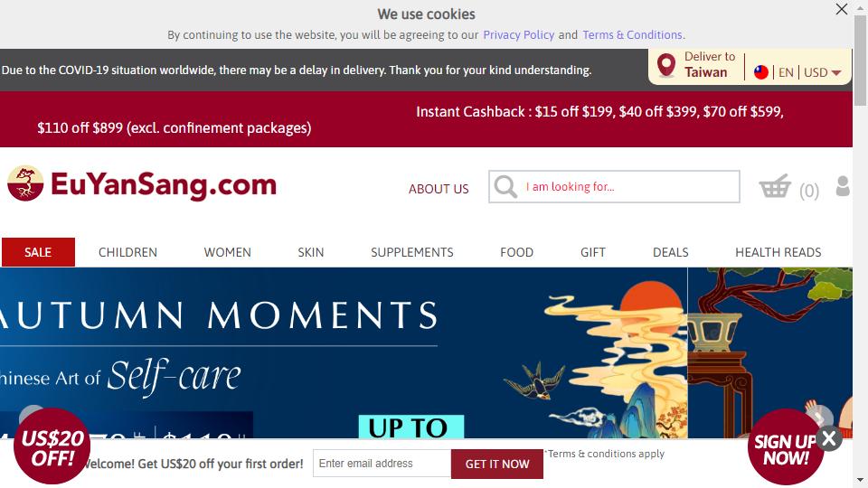Click the Deliver to location pin icon
This screenshot has height=488, width=868.
666,65
